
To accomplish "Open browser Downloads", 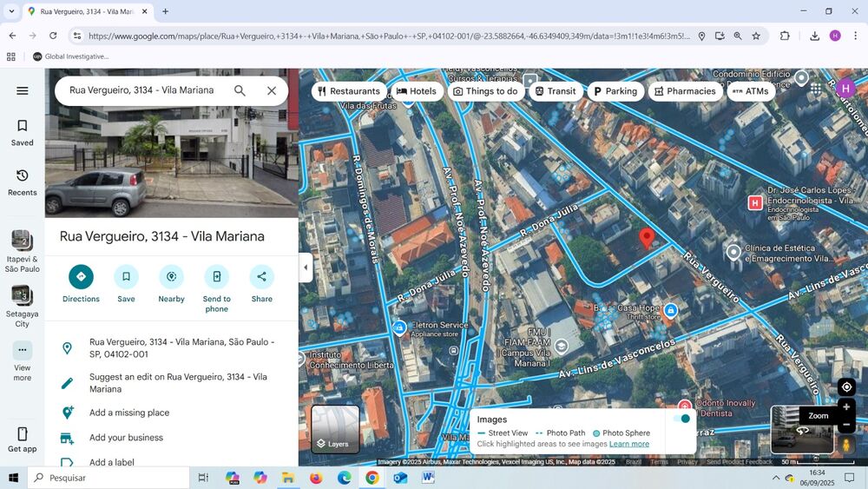I will (x=814, y=36).
